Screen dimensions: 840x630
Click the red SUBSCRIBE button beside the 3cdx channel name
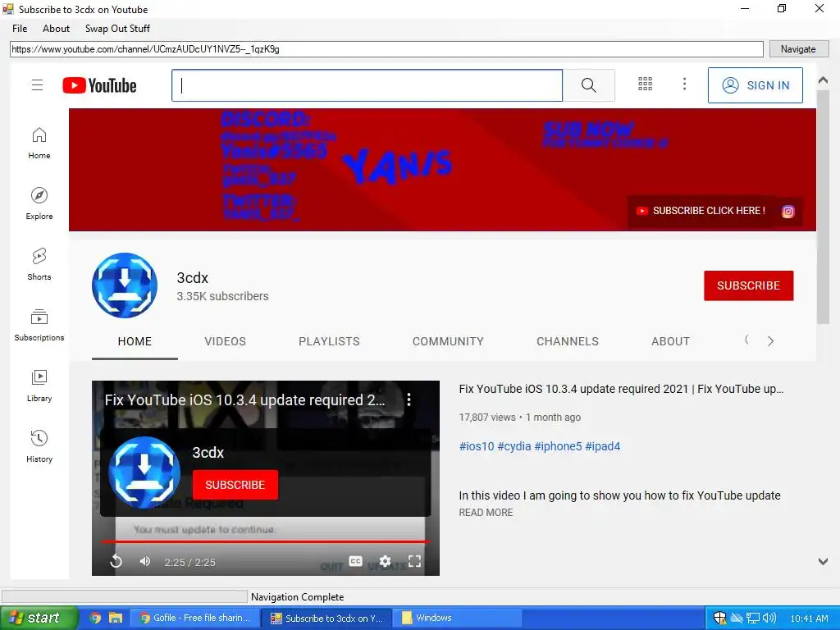pos(748,285)
